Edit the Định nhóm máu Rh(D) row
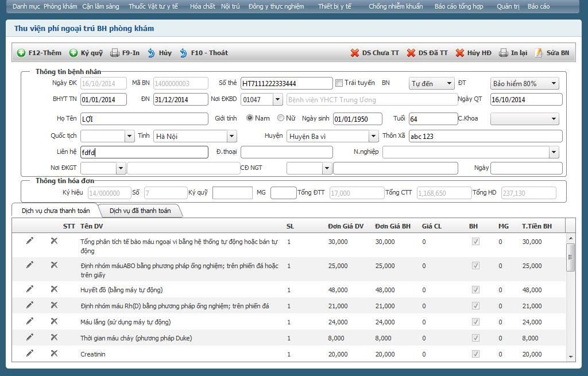The height and width of the screenshot is (376, 588). pyautogui.click(x=30, y=305)
